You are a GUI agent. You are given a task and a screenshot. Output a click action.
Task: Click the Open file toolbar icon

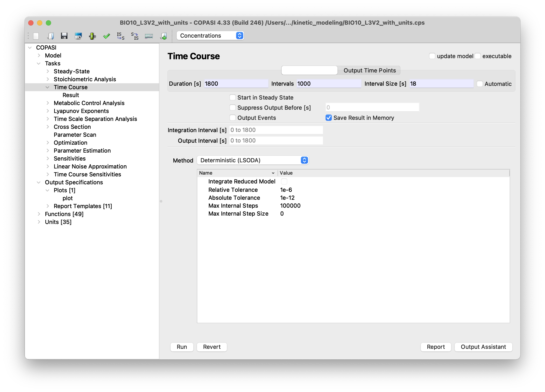(x=50, y=36)
